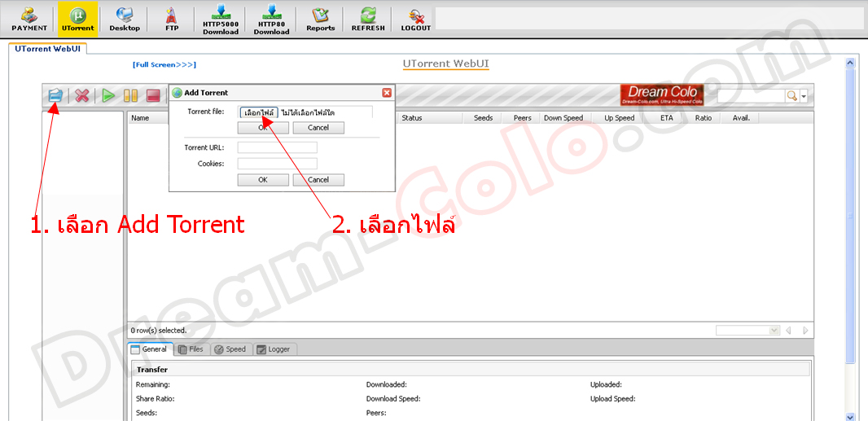Click Cancel under the Cookies field
This screenshot has width=868, height=421.
(318, 179)
